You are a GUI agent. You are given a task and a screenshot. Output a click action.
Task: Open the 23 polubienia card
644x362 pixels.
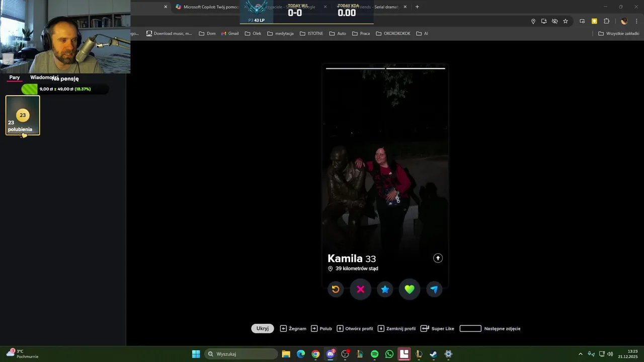[23, 115]
